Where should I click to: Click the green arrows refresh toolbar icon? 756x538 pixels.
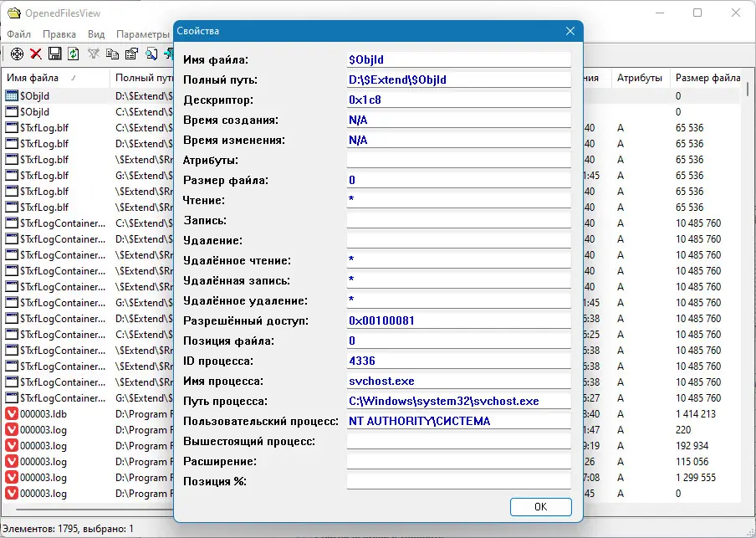[x=74, y=54]
